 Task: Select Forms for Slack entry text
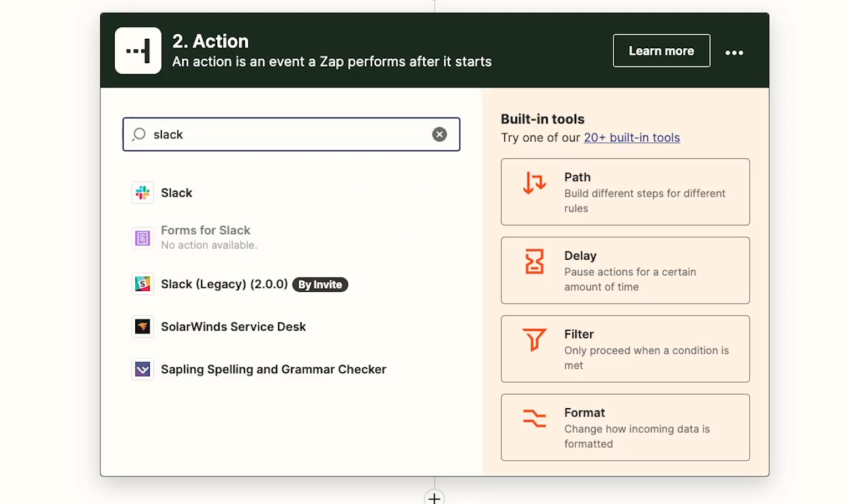tap(206, 230)
